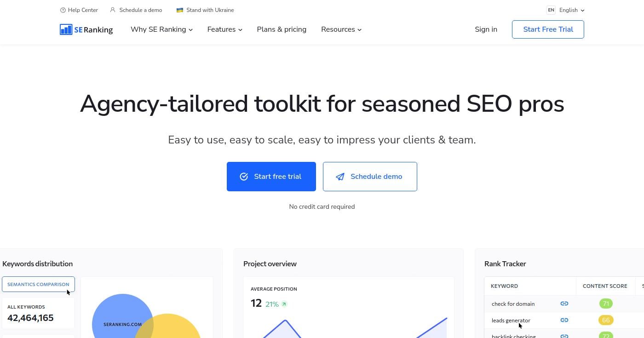Click the green arrow next to 21%
644x338 pixels.
pos(284,304)
